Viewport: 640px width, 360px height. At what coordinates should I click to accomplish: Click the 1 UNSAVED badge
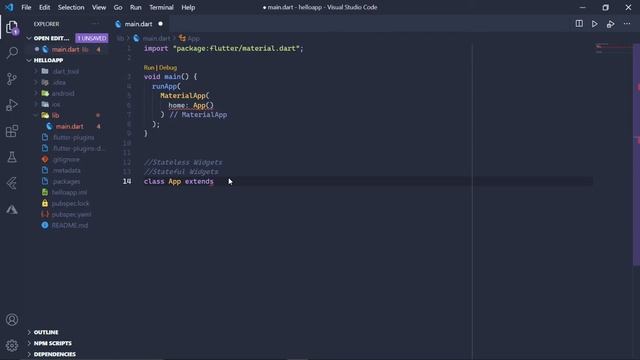click(92, 38)
